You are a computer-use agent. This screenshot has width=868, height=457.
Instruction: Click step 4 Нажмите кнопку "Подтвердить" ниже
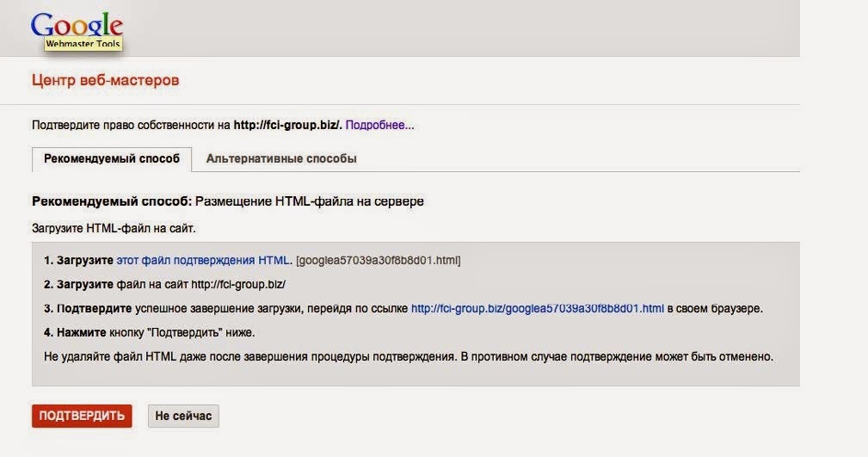coord(150,333)
